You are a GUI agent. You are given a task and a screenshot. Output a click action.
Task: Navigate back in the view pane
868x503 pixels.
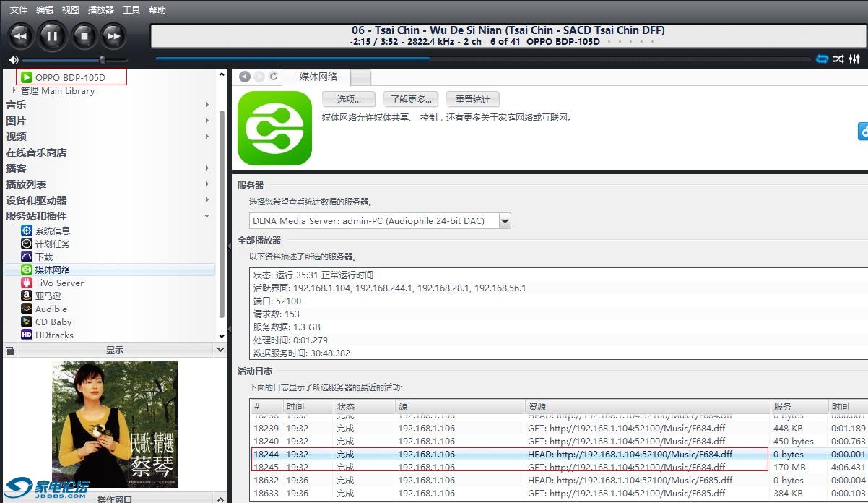(x=244, y=77)
